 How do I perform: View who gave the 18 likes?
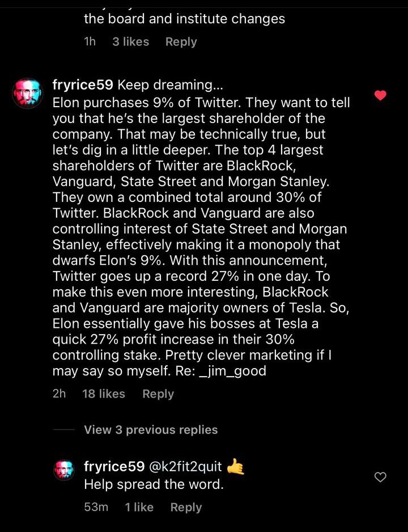tap(104, 394)
